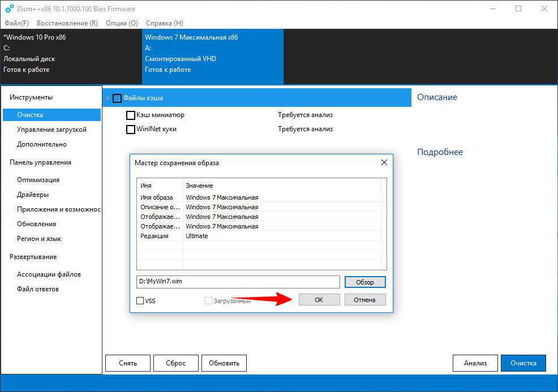Click the Развертывание section header

[x=33, y=257]
